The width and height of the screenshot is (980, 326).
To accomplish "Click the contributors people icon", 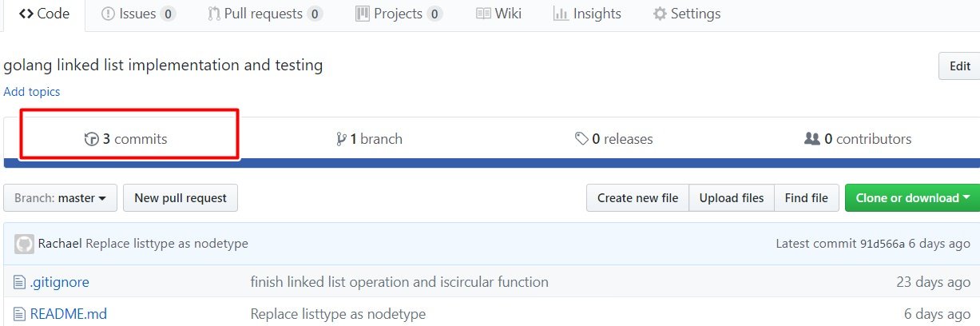I will [x=812, y=139].
